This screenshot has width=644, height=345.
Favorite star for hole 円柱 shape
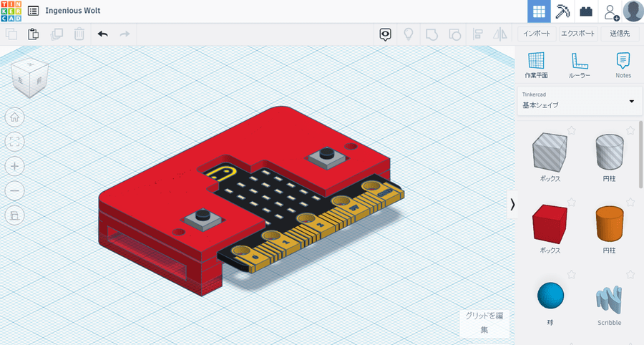630,130
